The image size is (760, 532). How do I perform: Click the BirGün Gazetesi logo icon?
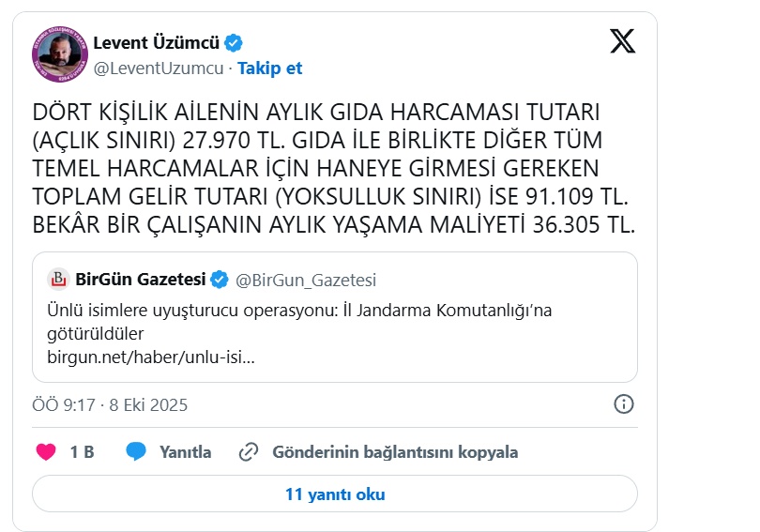pos(59,280)
